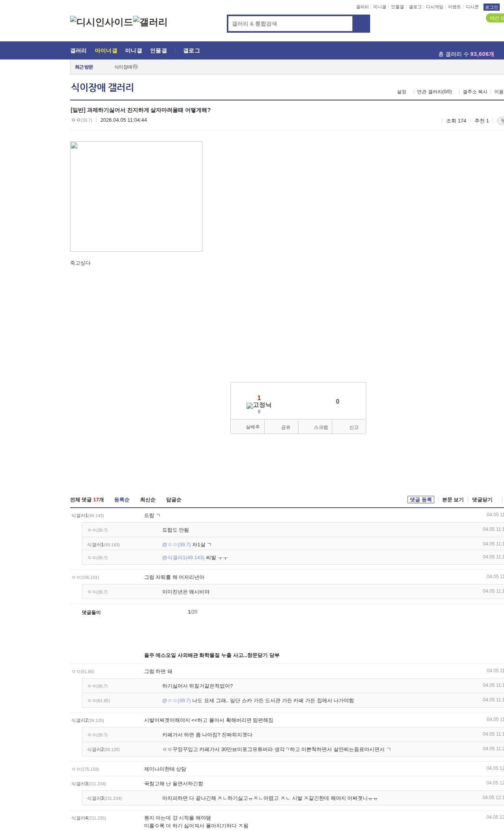The width and height of the screenshot is (504, 831).
Task: Open the 디시게임 link
Action: click(x=435, y=7)
